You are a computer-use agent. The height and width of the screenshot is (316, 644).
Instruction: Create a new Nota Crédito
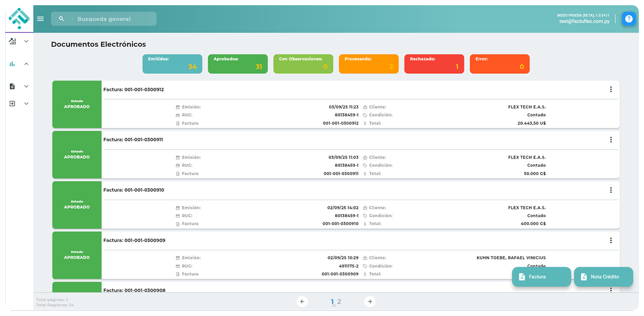603,277
